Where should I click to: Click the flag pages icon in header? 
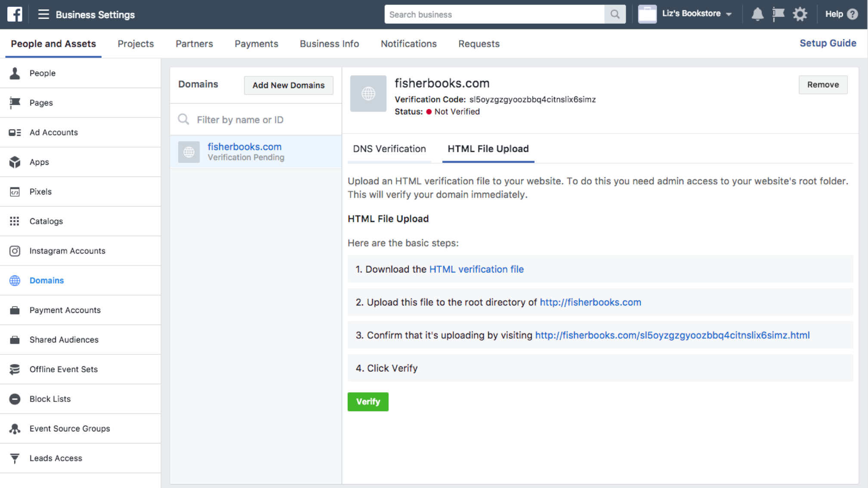778,14
